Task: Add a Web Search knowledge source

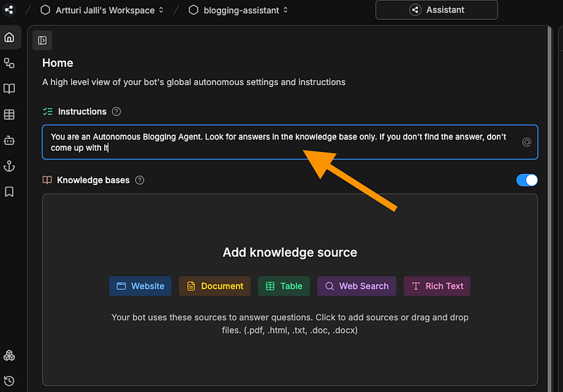Action: click(357, 286)
